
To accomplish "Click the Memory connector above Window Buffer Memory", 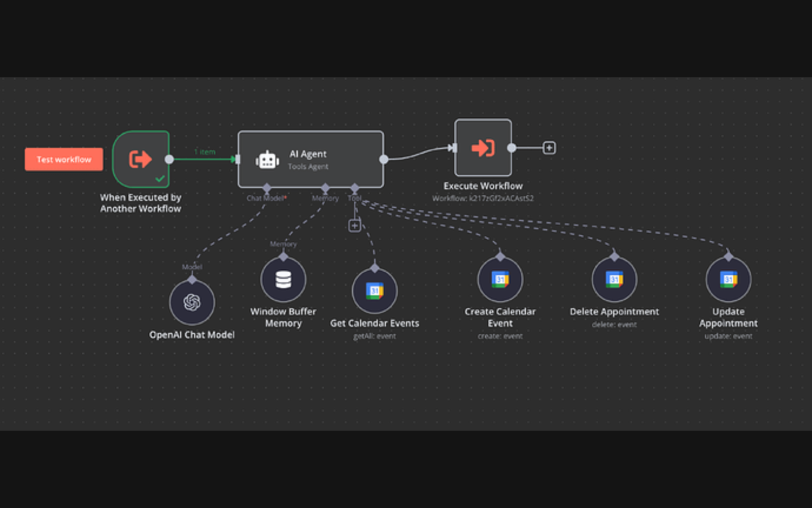I will pyautogui.click(x=283, y=257).
